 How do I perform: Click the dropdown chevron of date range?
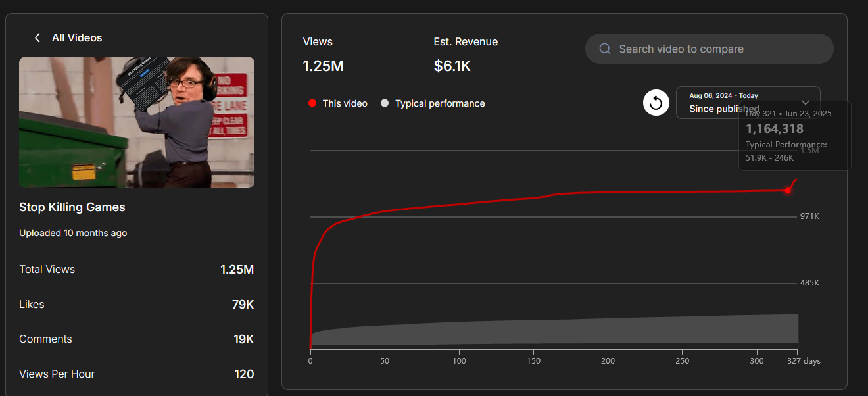tap(806, 103)
